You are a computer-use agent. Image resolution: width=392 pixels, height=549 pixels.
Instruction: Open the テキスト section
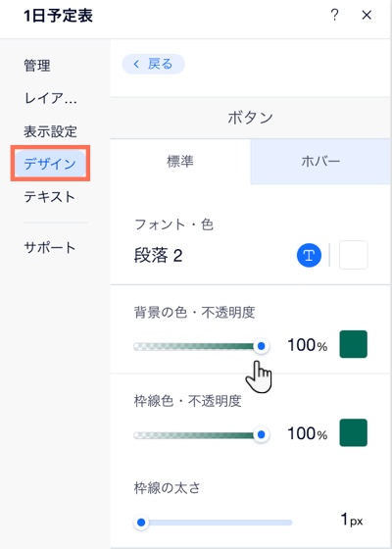pos(49,196)
